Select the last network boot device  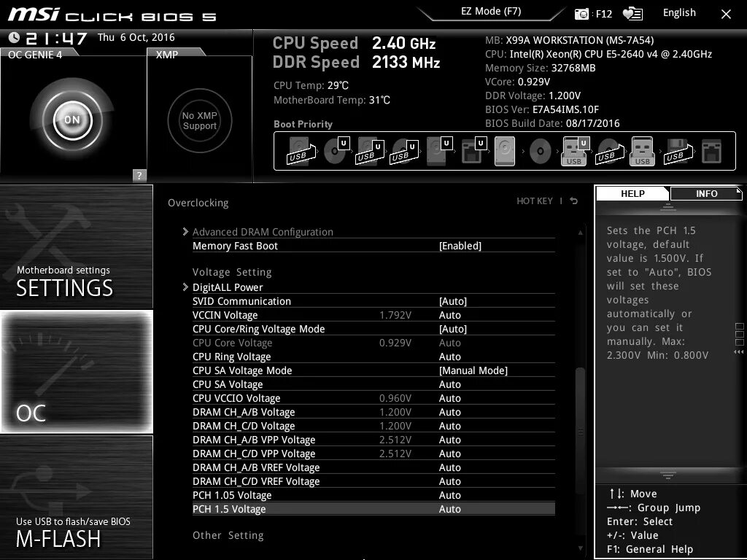click(x=711, y=152)
